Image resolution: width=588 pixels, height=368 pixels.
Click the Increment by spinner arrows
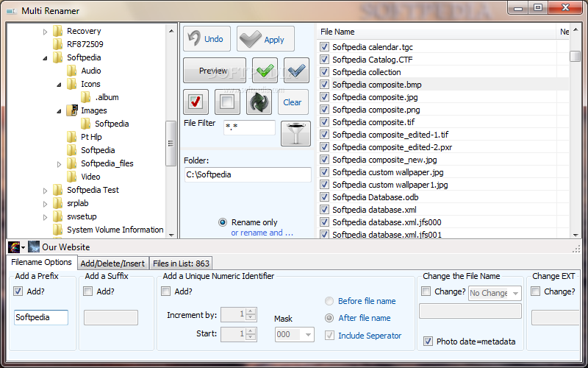251,315
